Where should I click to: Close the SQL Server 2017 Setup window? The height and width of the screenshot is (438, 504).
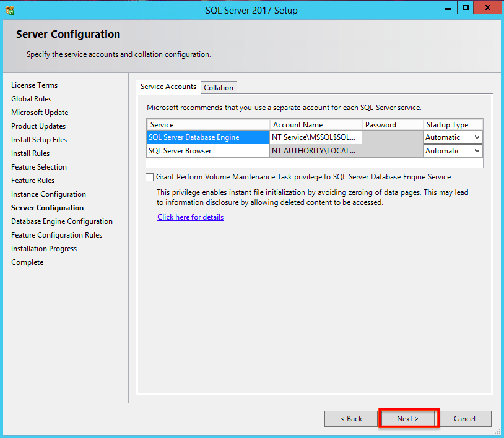pyautogui.click(x=487, y=7)
